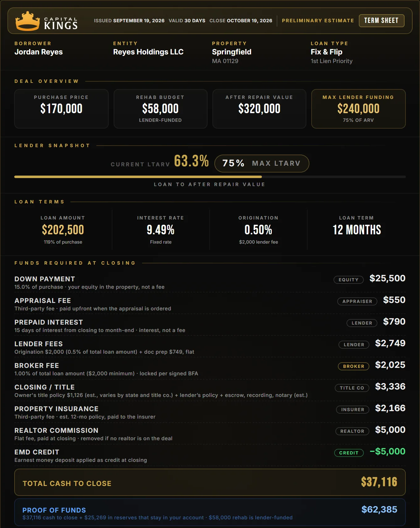The image size is (420, 528).
Task: Click the Capital Kings crown logo
Action: tap(28, 21)
